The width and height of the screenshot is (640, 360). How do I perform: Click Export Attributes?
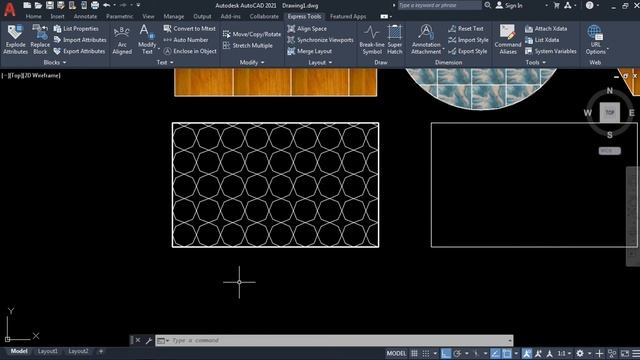click(x=80, y=51)
